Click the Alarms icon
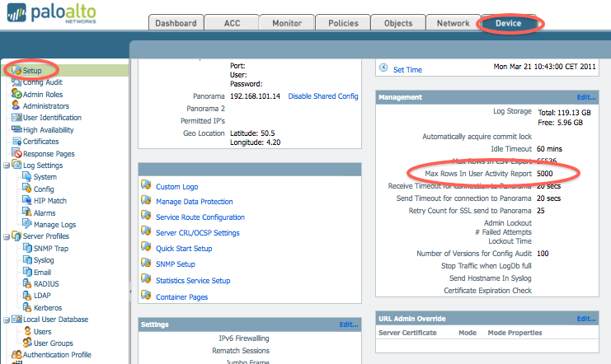This screenshot has height=364, width=611. tap(27, 212)
